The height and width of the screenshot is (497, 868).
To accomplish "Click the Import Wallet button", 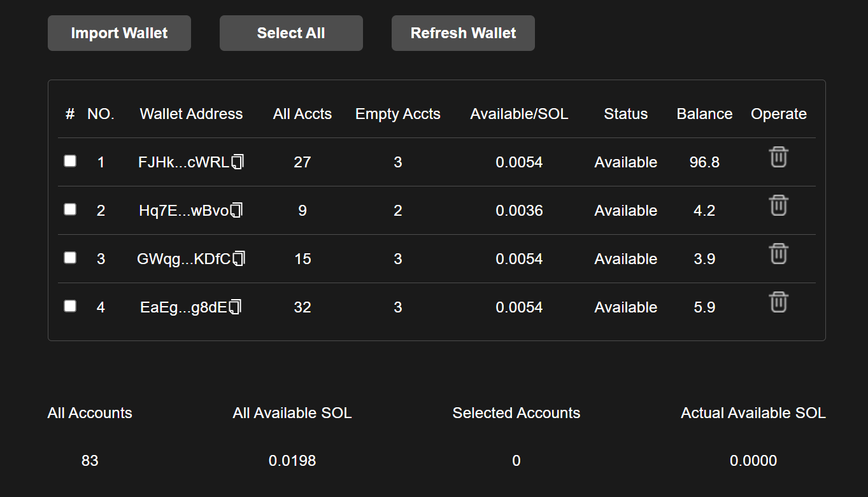I will 119,33.
